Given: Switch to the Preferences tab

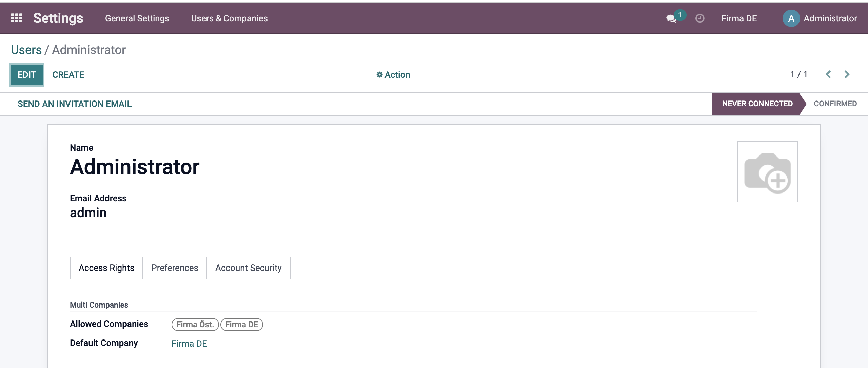Looking at the screenshot, I should coord(175,268).
